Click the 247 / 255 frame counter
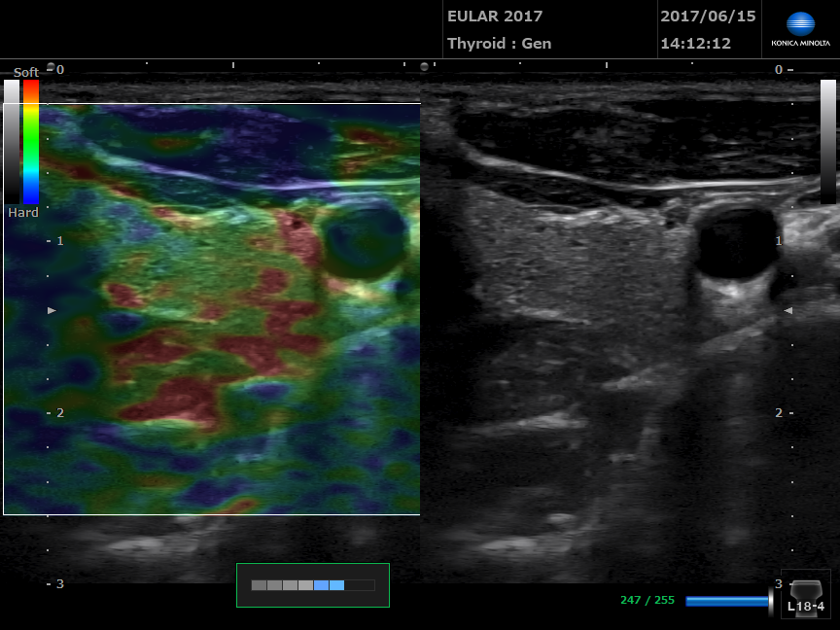This screenshot has width=840, height=630. pyautogui.click(x=647, y=601)
